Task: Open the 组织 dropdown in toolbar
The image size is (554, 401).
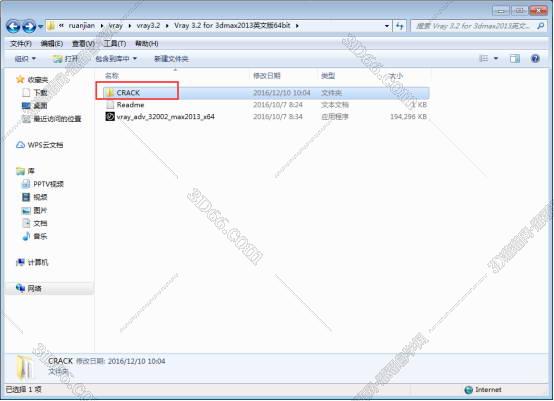Action: 25,59
